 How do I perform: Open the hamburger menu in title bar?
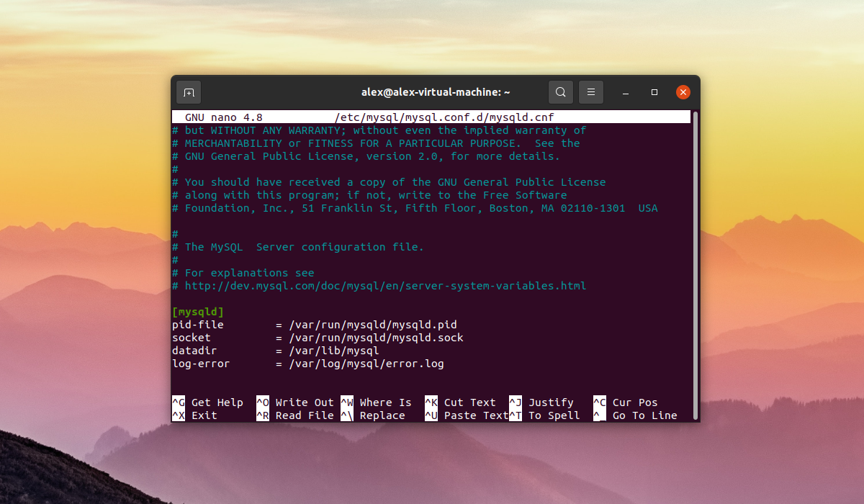click(590, 92)
